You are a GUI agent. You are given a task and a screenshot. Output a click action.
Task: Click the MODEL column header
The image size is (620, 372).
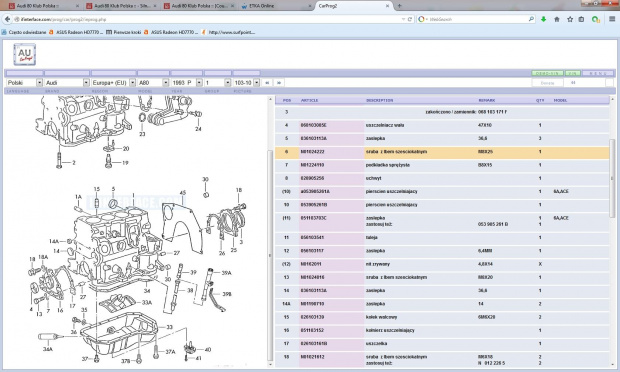[x=560, y=100]
